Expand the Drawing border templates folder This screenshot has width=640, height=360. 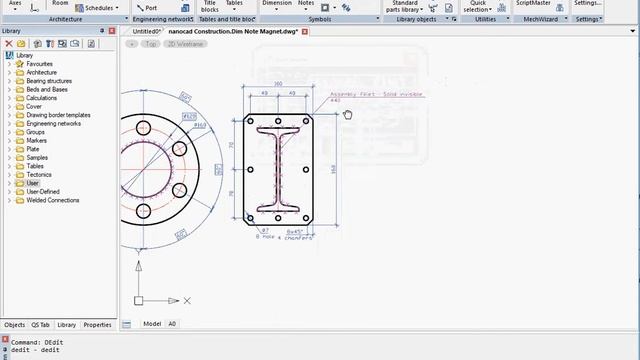9,115
